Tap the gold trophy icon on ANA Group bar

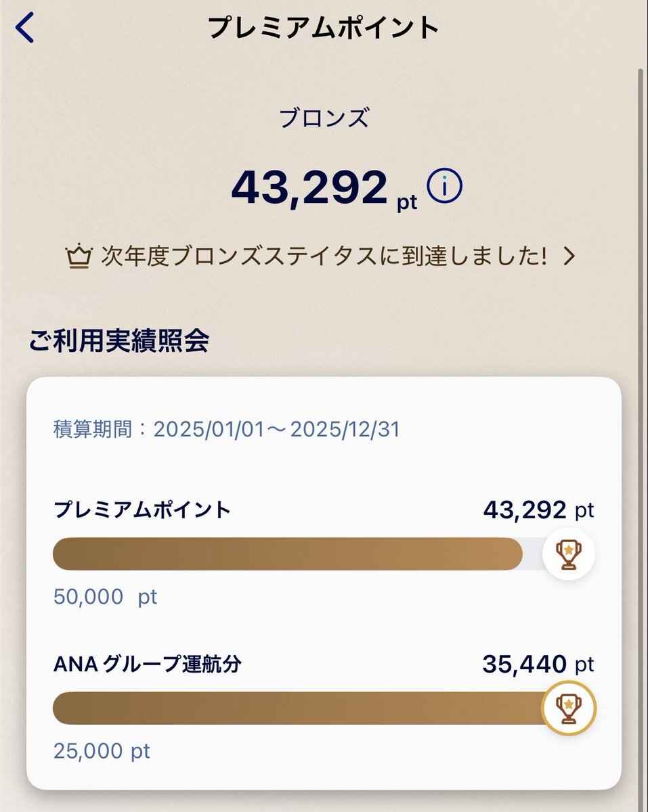[569, 708]
